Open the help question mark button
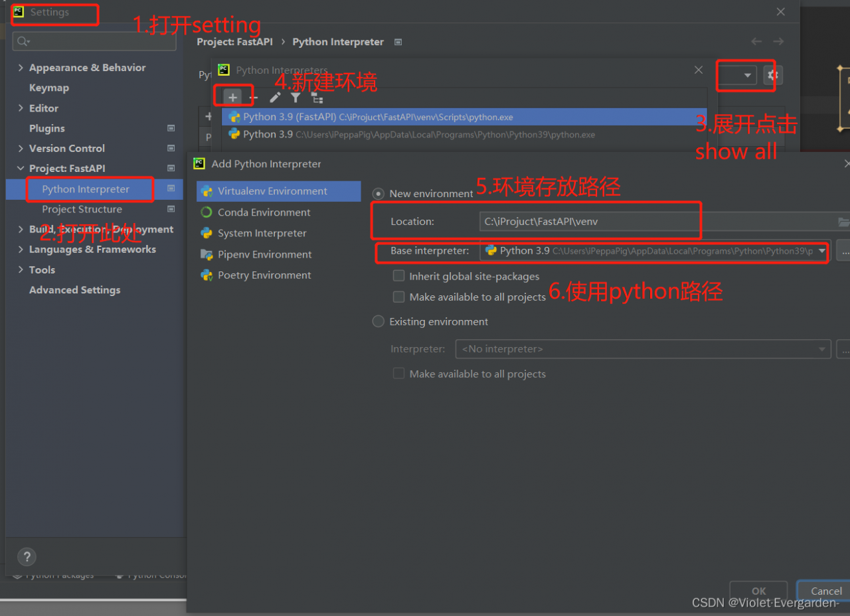The width and height of the screenshot is (850, 616). [x=27, y=557]
